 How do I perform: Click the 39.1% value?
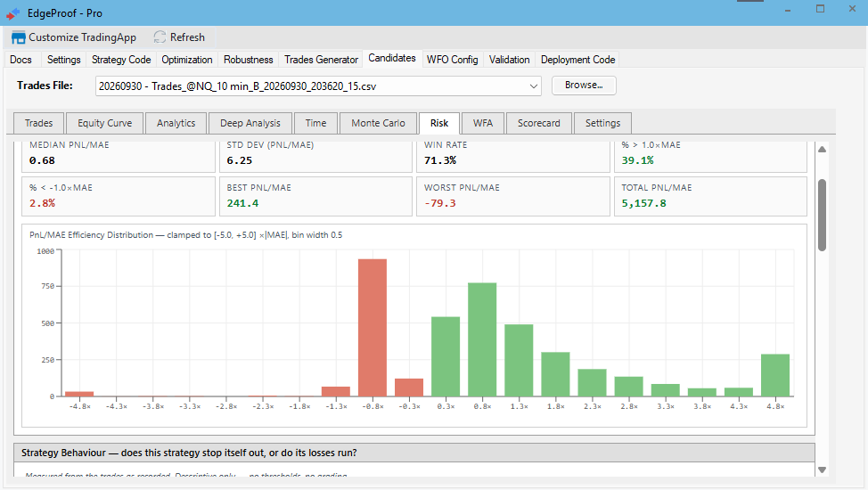[x=638, y=160]
